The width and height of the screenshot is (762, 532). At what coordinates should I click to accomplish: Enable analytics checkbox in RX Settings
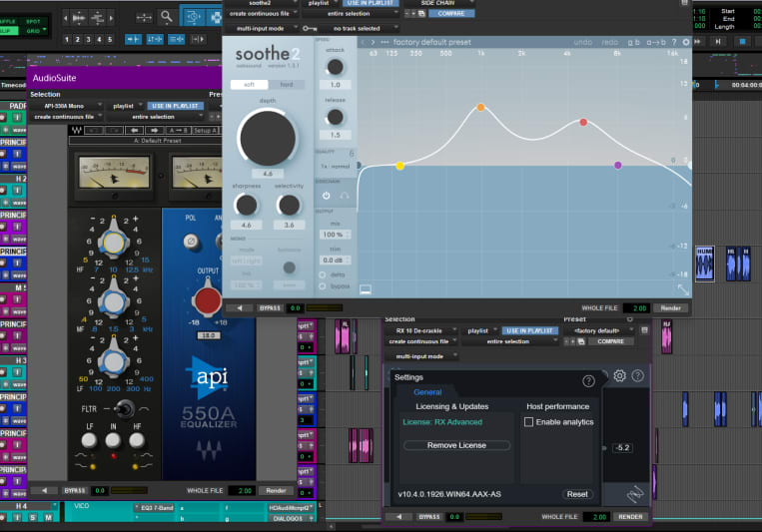(x=528, y=422)
